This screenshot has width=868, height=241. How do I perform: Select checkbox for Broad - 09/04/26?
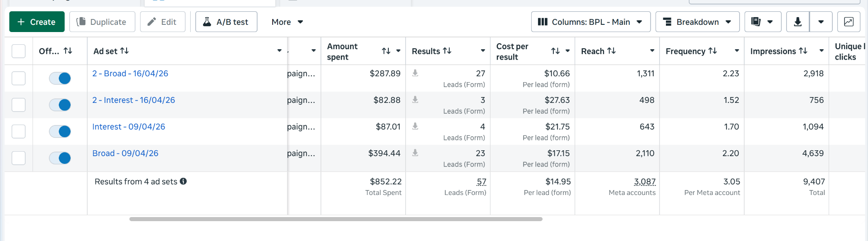tap(19, 158)
